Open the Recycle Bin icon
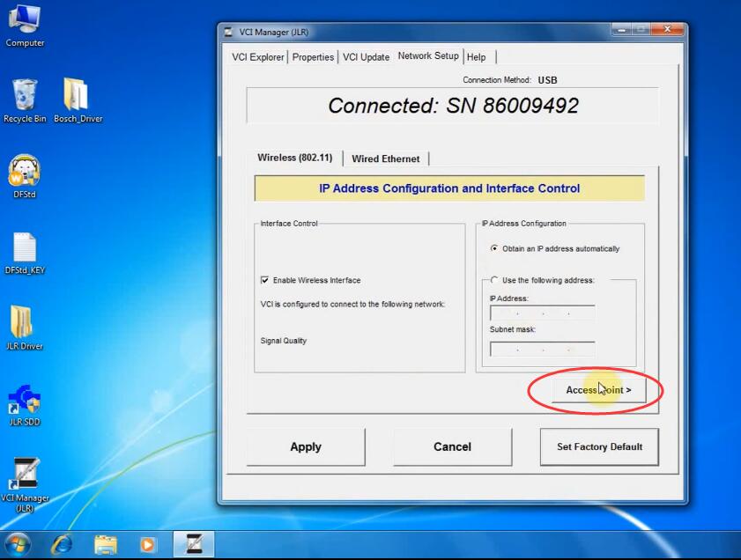The height and width of the screenshot is (560, 741). tap(25, 101)
